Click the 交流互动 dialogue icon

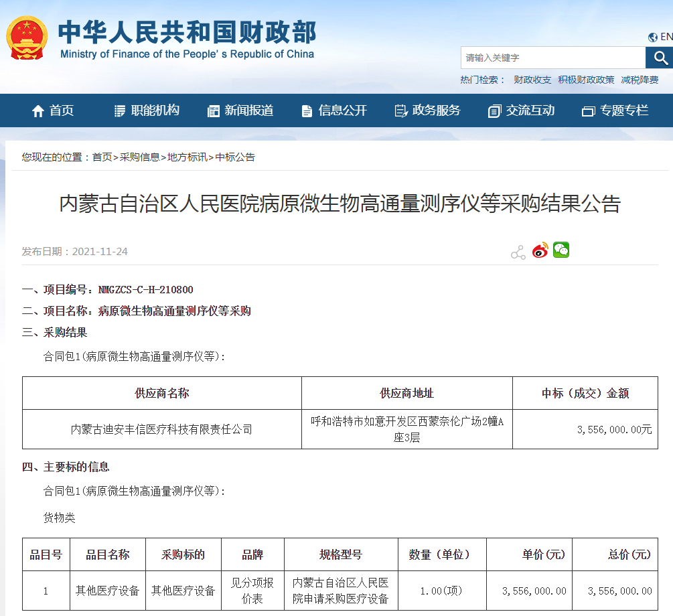[x=494, y=110]
